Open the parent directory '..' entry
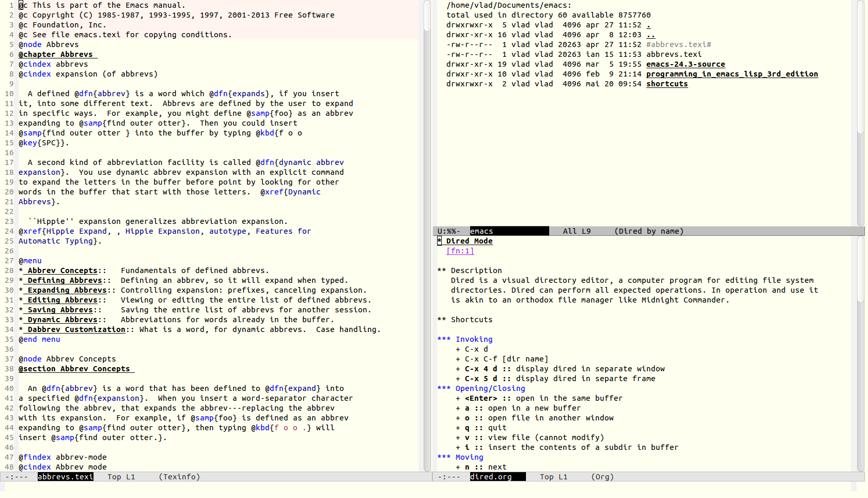 pyautogui.click(x=650, y=35)
